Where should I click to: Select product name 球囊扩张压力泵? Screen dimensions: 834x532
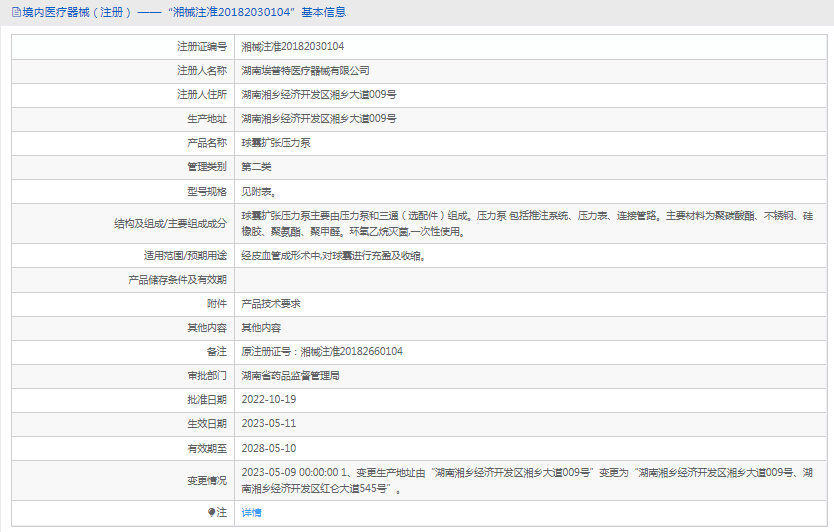coord(276,143)
